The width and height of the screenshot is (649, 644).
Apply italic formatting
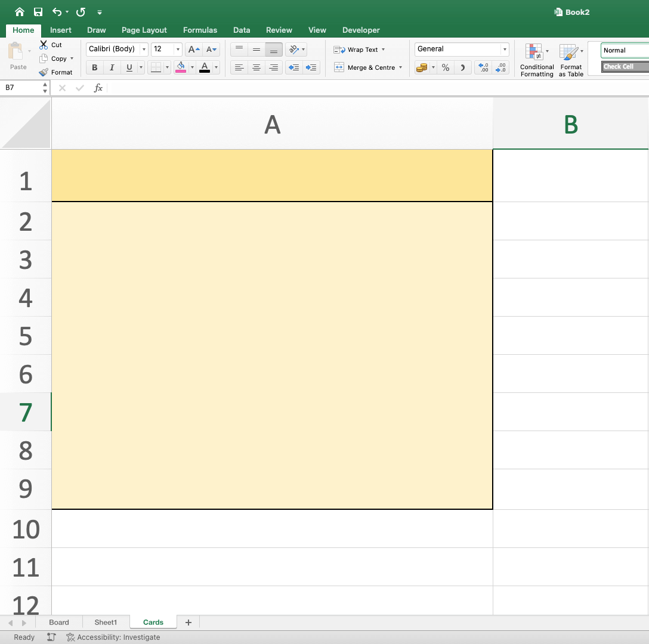(112, 67)
